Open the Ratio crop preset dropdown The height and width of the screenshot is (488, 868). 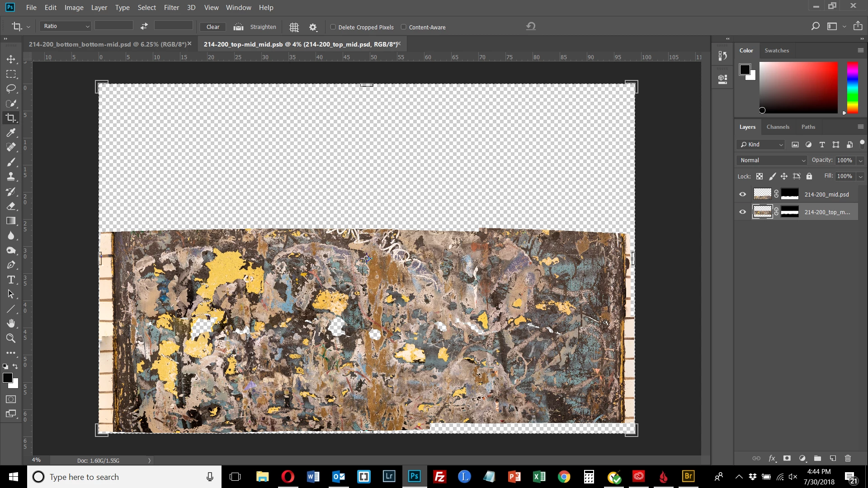point(66,26)
